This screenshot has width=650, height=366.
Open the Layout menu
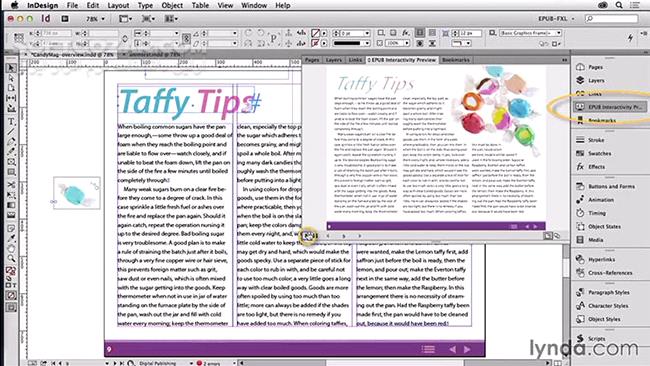(119, 5)
